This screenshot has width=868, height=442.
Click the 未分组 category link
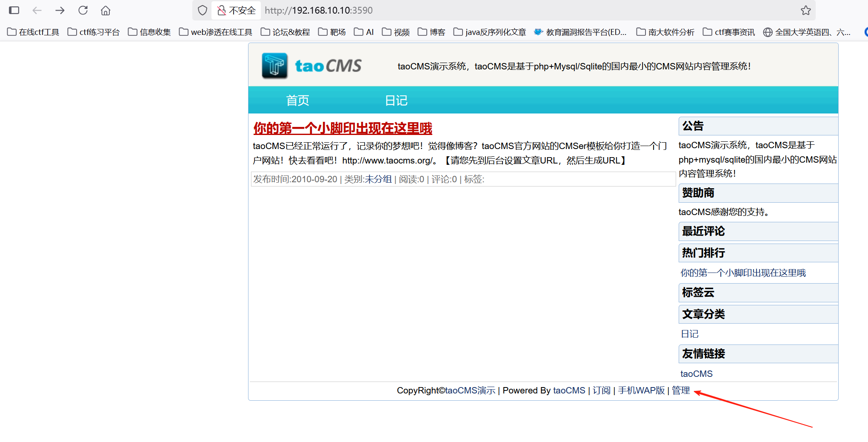pyautogui.click(x=378, y=179)
